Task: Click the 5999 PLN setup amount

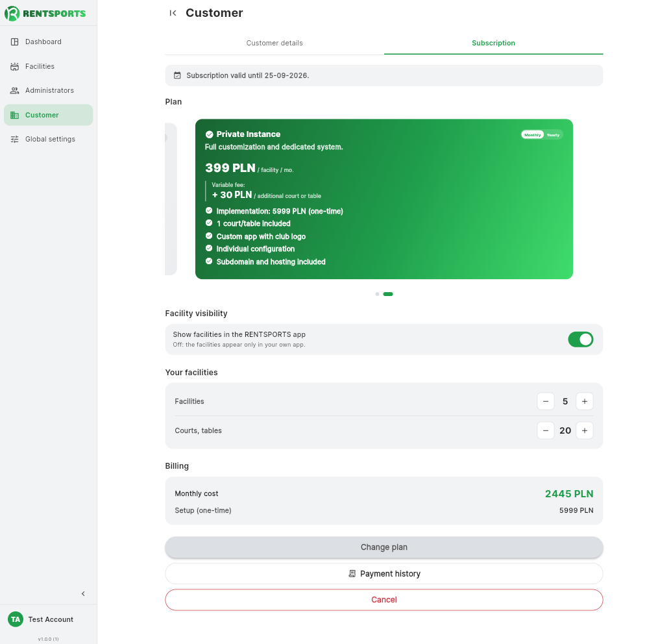Action: click(576, 510)
